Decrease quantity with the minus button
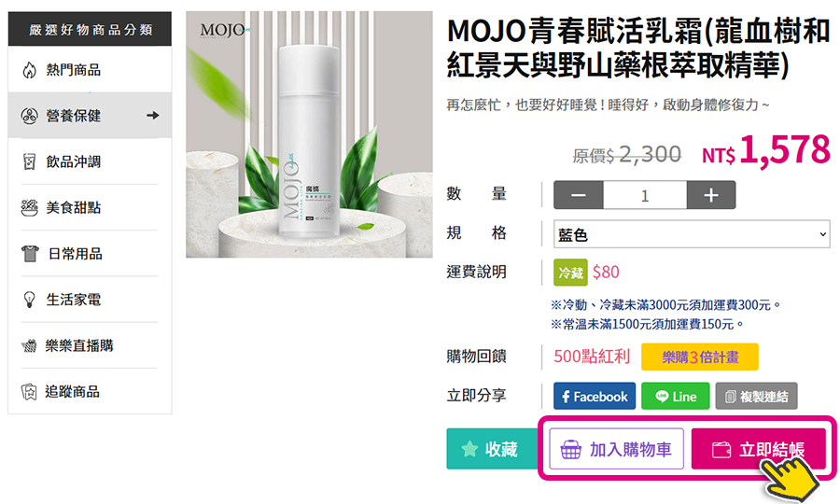The width and height of the screenshot is (840, 504). click(x=579, y=195)
